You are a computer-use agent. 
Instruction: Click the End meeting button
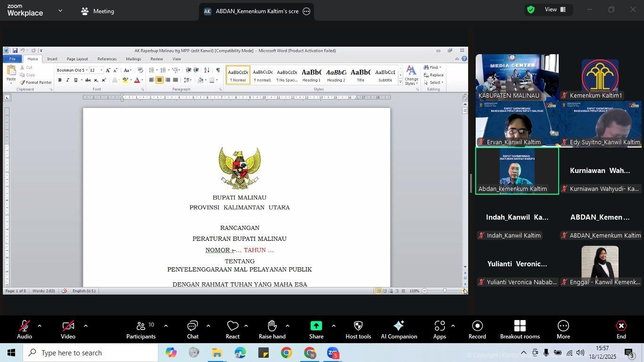tap(621, 329)
